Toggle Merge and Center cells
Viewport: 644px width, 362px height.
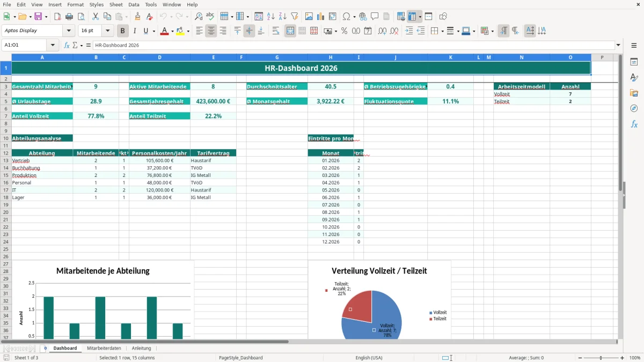[290, 31]
